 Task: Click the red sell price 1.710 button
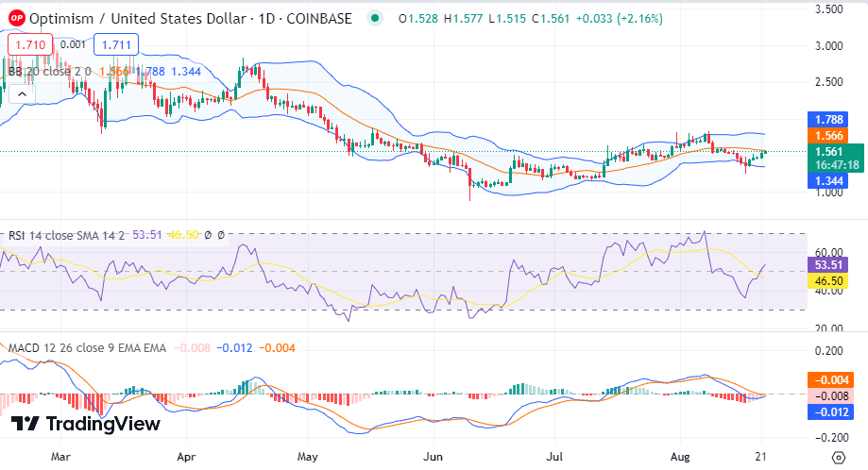(x=28, y=43)
